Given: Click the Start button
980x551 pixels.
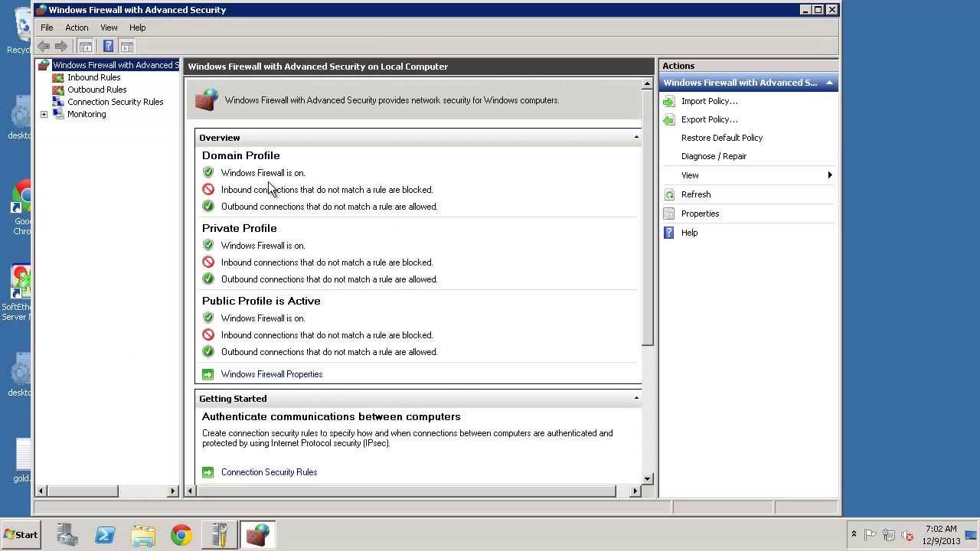Looking at the screenshot, I should (x=21, y=535).
